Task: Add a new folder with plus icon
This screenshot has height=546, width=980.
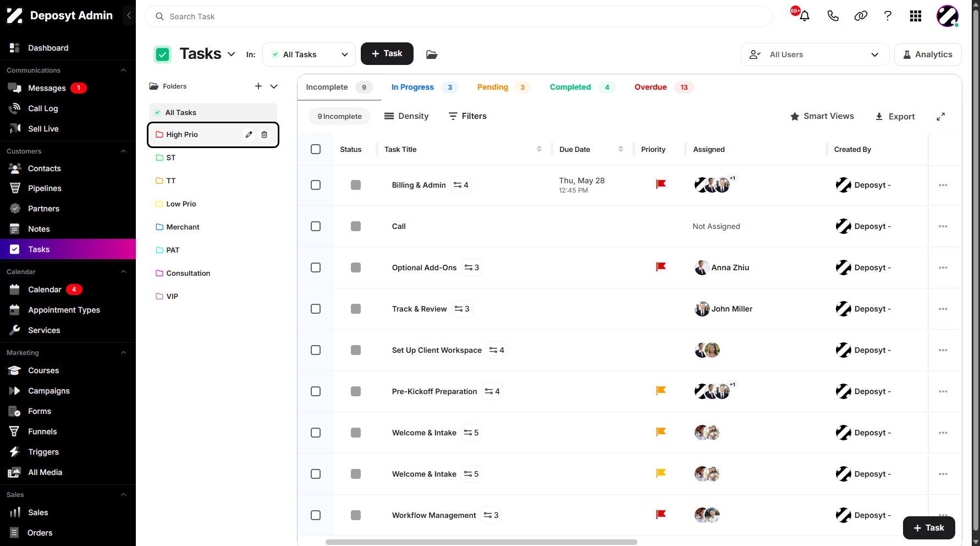Action: 258,86
